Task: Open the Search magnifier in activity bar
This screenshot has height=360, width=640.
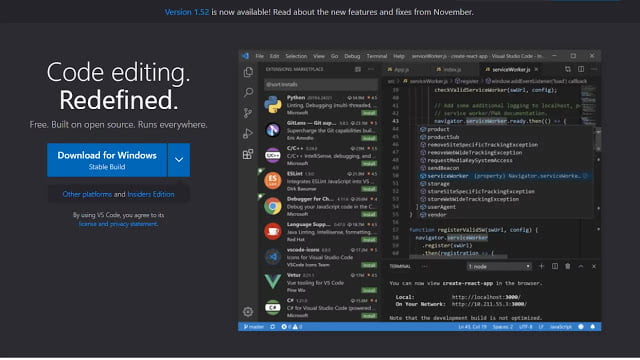Action: pos(248,92)
